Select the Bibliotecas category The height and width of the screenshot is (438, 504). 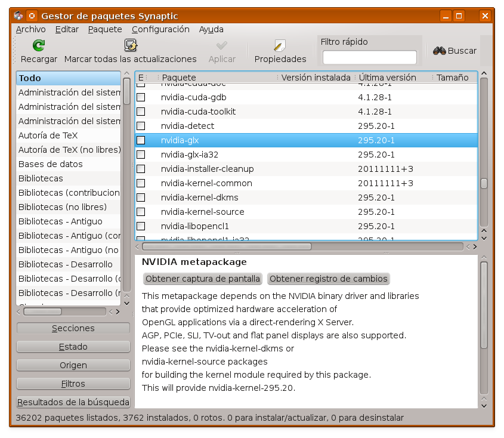(69, 178)
